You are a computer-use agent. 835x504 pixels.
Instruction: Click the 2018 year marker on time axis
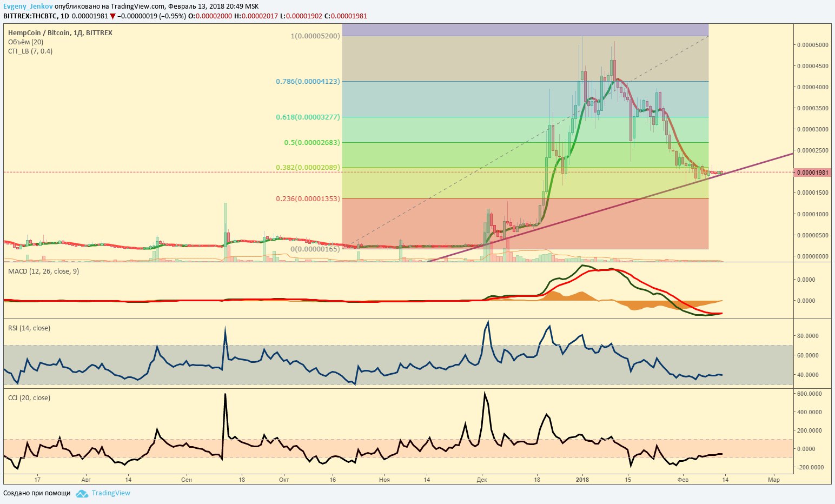tap(582, 480)
